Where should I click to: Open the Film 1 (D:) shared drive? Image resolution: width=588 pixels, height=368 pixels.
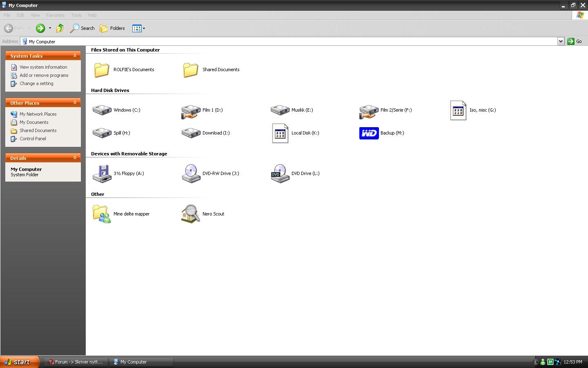(191, 111)
